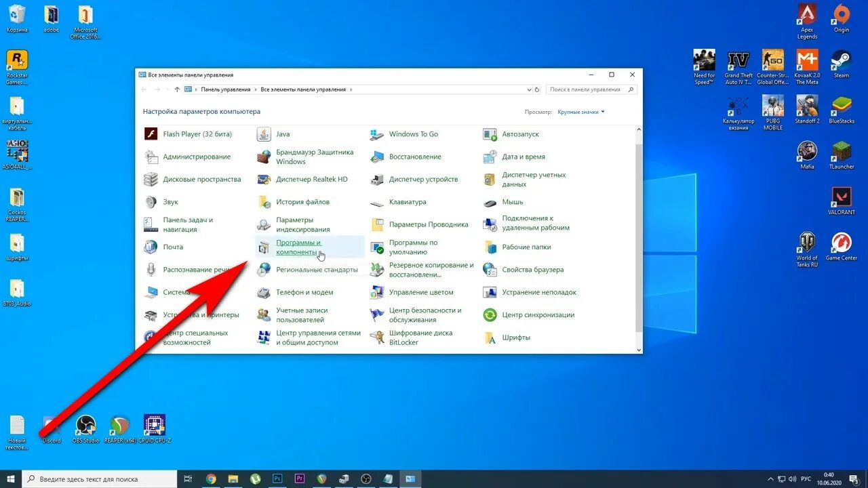
Task: Click Центр безопасности и обслуживания link
Action: click(425, 315)
